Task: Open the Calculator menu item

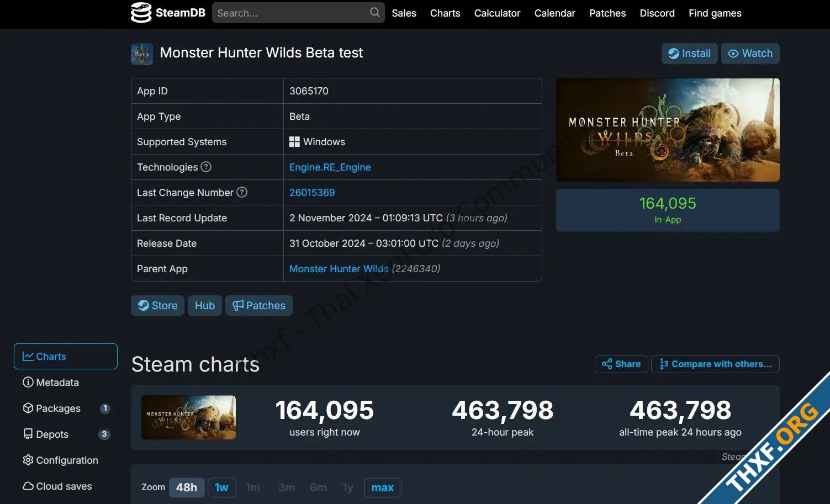Action: tap(497, 13)
